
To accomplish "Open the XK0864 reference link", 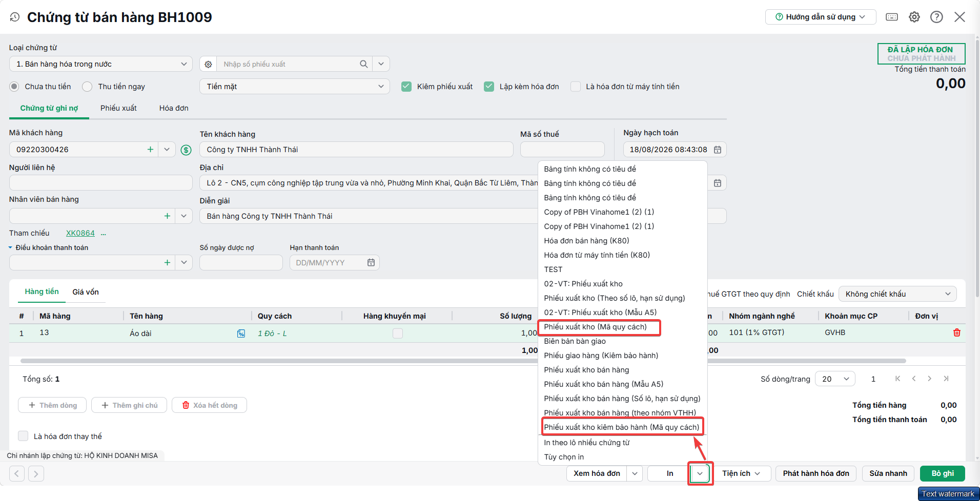I will coord(80,233).
